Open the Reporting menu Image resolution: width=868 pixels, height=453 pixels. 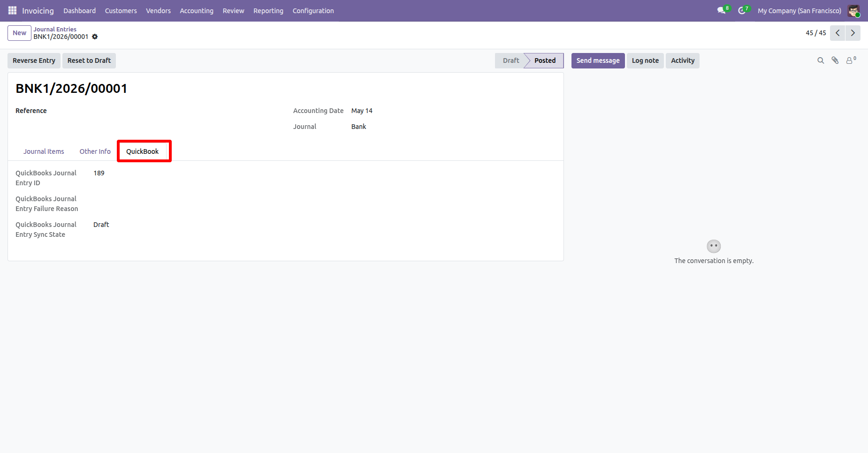268,10
